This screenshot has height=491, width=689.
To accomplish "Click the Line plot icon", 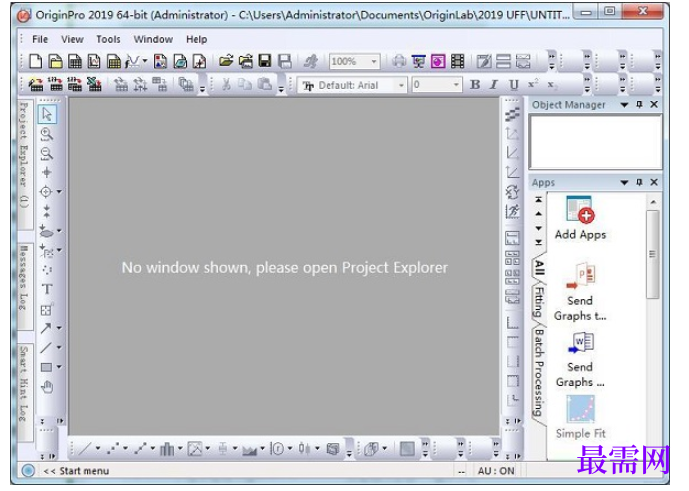I will click(x=84, y=449).
